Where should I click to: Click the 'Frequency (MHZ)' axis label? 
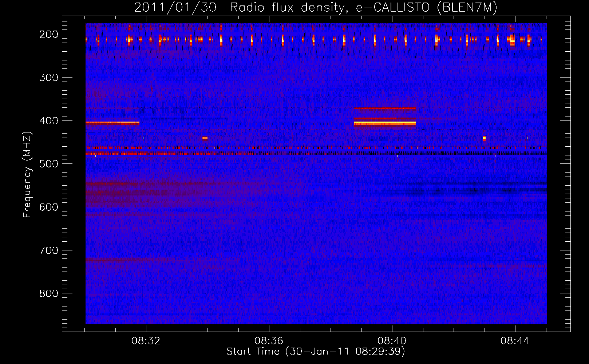27,175
